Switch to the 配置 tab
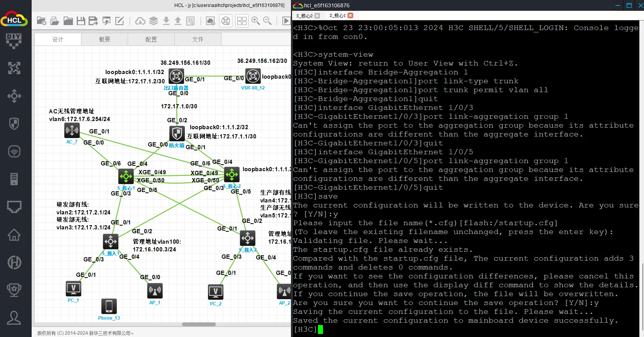 click(151, 39)
